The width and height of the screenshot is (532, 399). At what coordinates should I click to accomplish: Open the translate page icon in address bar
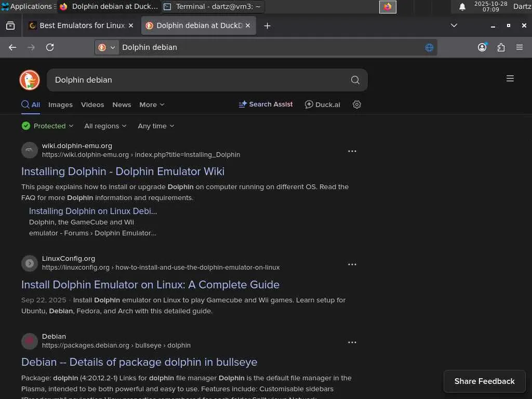(x=429, y=47)
